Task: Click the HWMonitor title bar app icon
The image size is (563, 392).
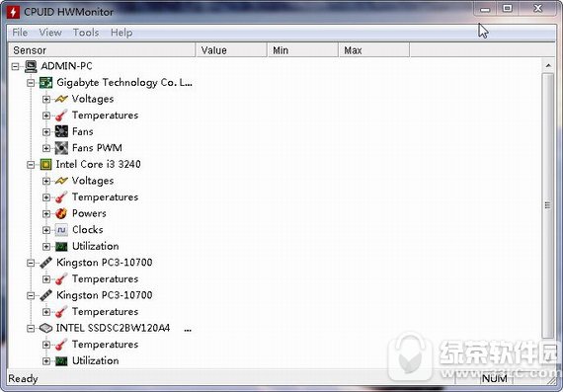Action: pos(13,12)
